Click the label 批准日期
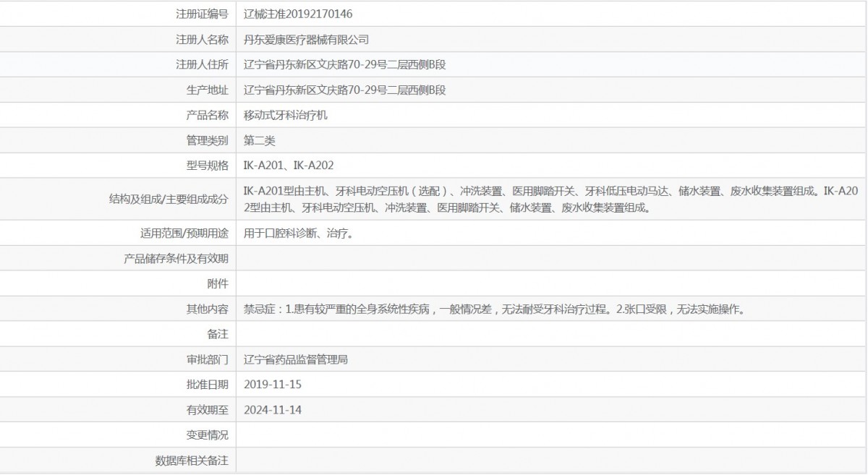 click(207, 385)
